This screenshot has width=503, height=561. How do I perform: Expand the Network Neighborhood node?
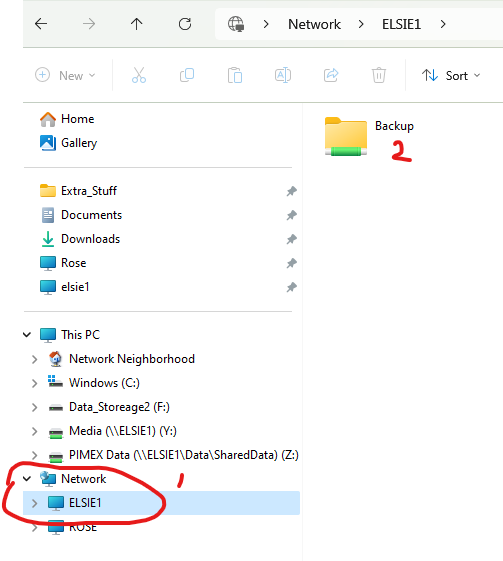pyautogui.click(x=34, y=359)
